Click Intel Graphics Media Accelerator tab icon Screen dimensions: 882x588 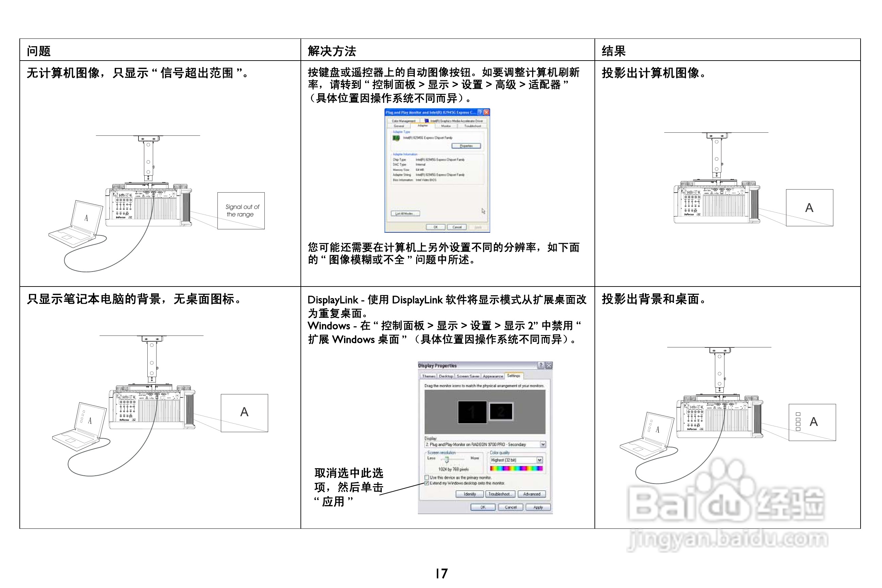coord(427,121)
